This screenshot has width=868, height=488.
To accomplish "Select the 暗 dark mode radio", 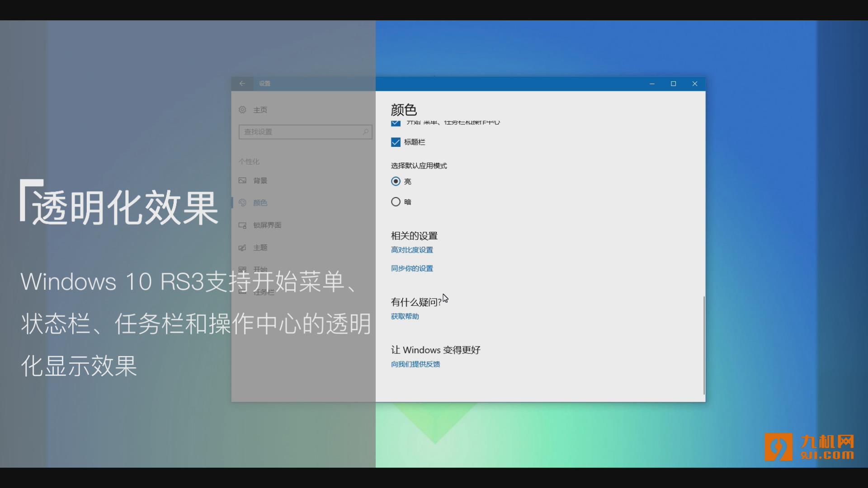I will click(x=396, y=202).
